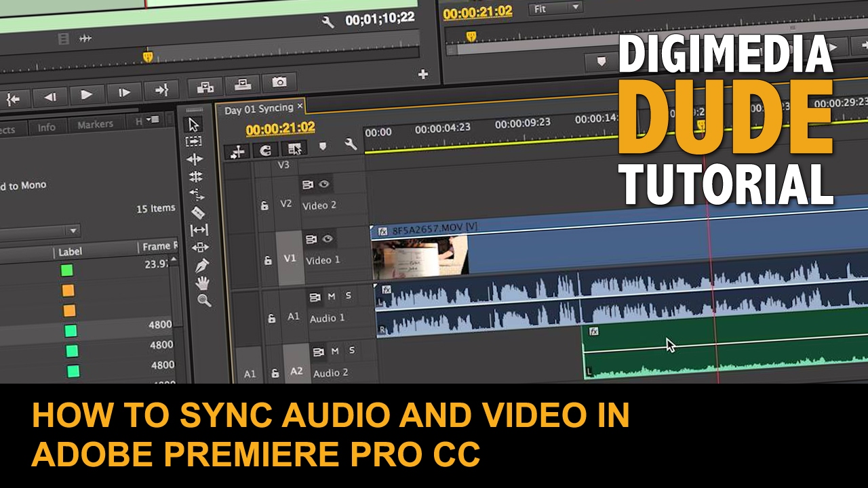Toggle nest sequences insert mode button

point(237,152)
